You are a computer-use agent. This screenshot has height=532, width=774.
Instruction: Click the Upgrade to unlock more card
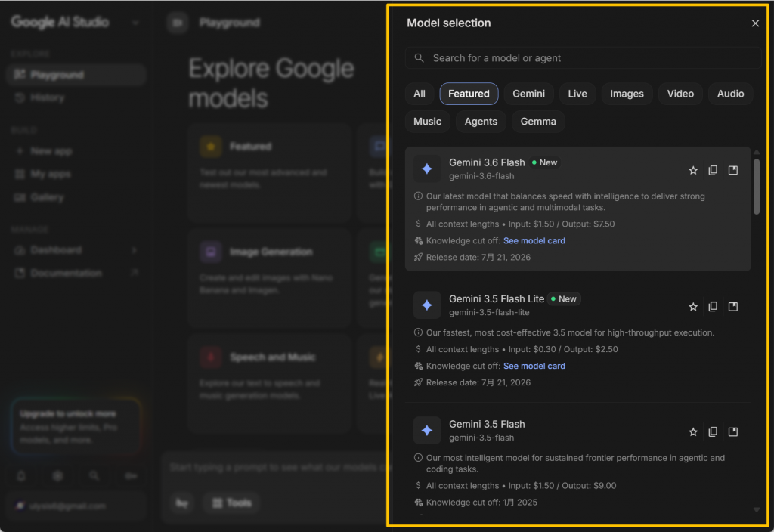coord(76,426)
